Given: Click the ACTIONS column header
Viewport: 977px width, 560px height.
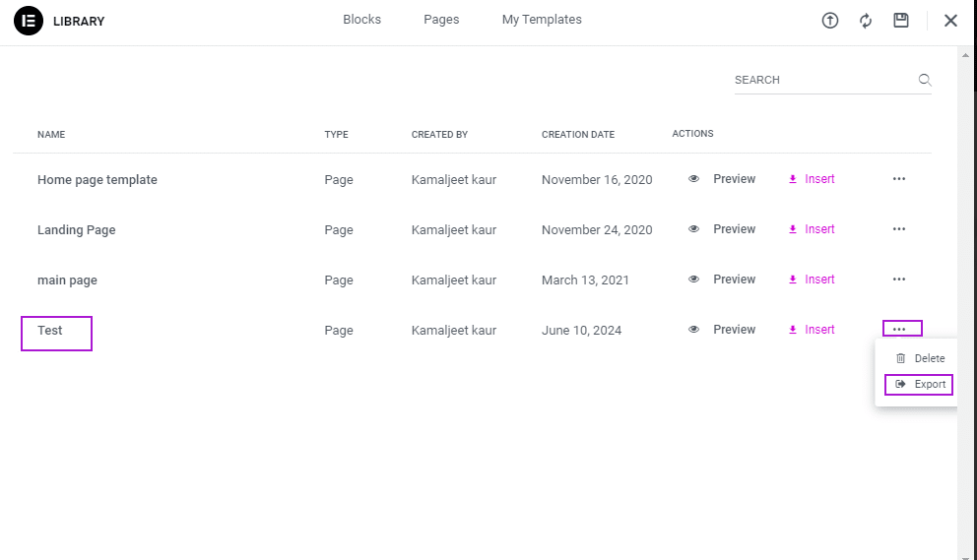Looking at the screenshot, I should [x=693, y=133].
